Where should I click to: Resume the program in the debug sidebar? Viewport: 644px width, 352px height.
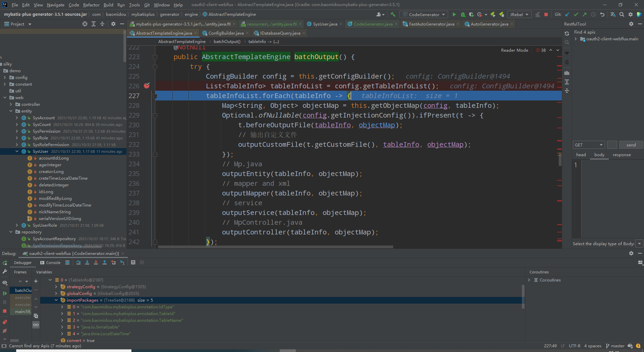coord(5,293)
